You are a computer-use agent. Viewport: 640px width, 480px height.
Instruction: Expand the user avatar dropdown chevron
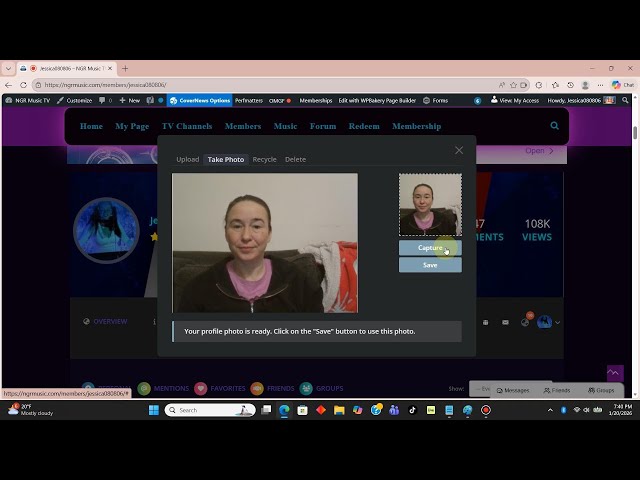click(557, 322)
